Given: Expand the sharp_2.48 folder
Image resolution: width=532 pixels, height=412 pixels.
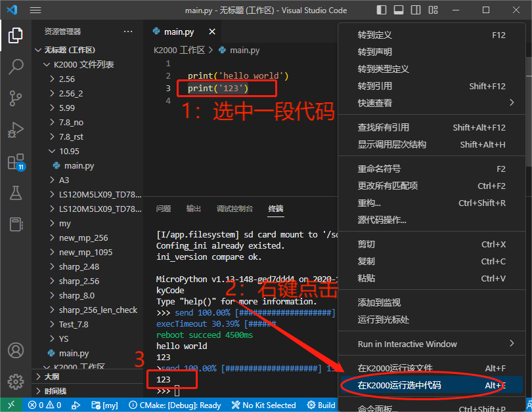Looking at the screenshot, I should coord(88,266).
